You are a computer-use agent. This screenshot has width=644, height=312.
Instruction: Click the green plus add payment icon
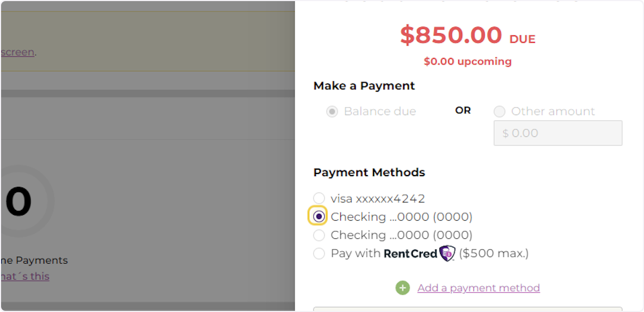(x=402, y=288)
